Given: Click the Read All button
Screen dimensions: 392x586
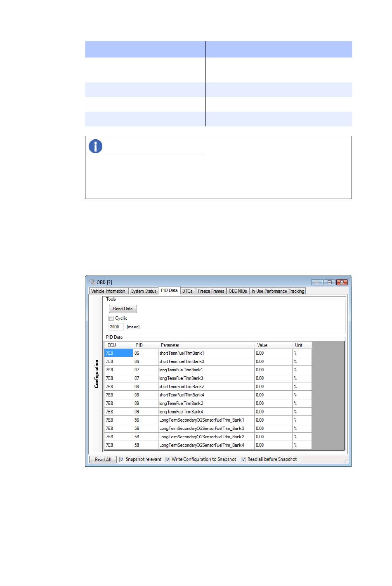Looking at the screenshot, I should click(103, 460).
